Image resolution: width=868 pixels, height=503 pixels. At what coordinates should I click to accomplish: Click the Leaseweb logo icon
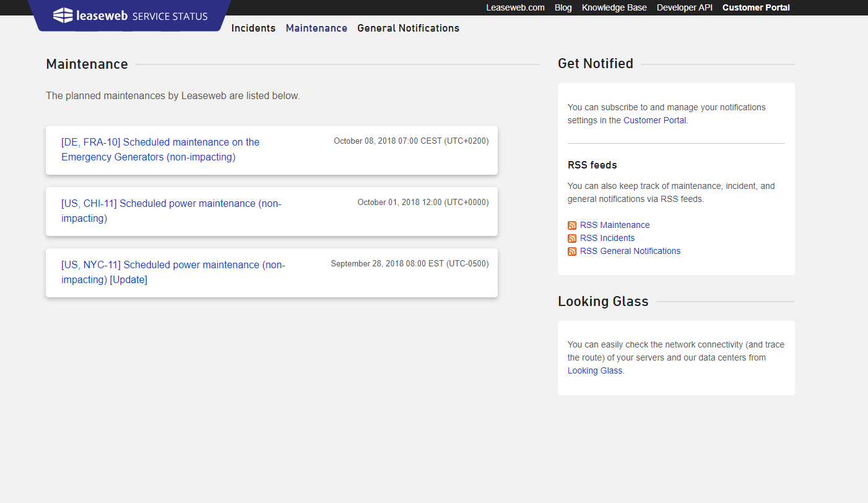63,15
